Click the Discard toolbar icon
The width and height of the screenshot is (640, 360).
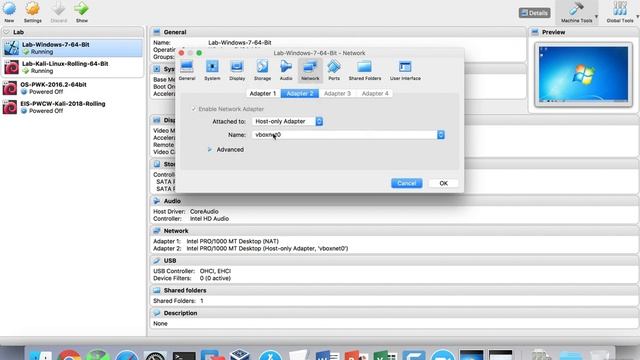tap(58, 8)
